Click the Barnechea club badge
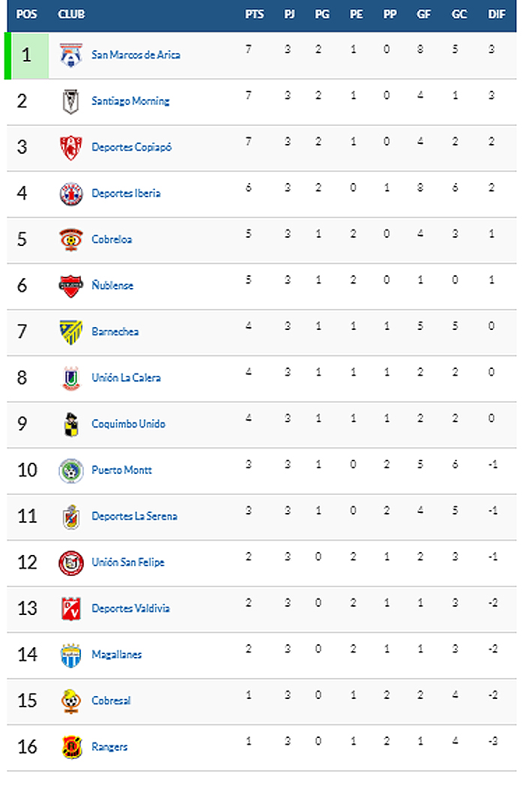The width and height of the screenshot is (532, 789). pyautogui.click(x=70, y=331)
